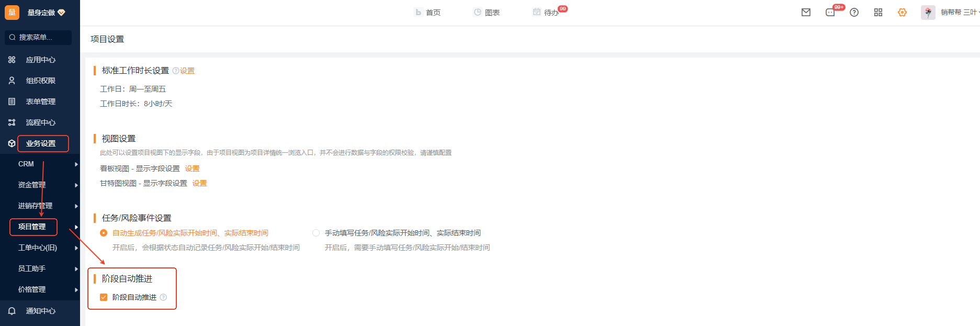This screenshot has height=326, width=980.
Task: Open the app grid icon
Action: point(878,13)
